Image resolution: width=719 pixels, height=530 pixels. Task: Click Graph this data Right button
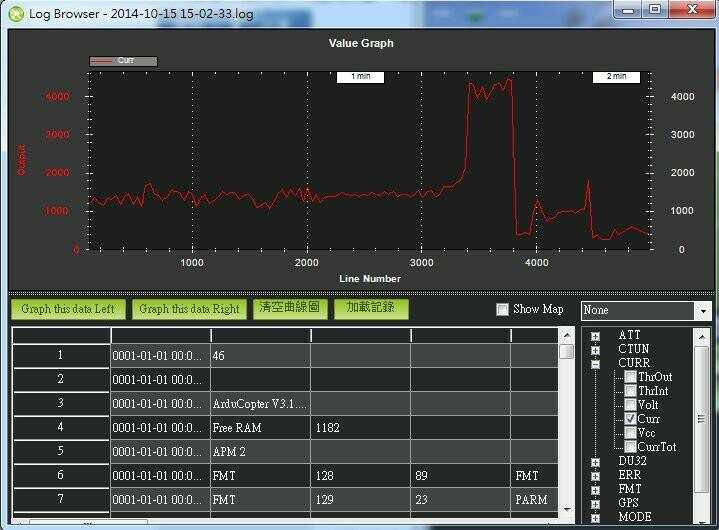(189, 309)
